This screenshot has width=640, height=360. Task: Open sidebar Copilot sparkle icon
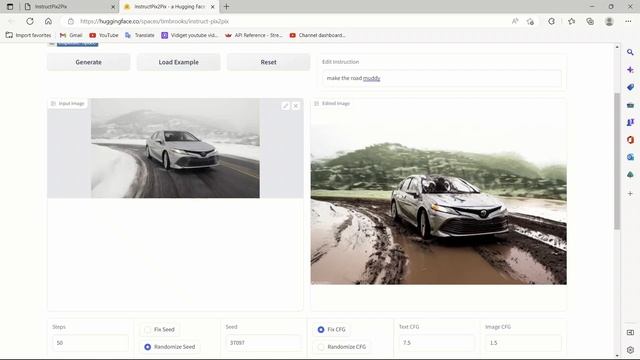tap(630, 70)
